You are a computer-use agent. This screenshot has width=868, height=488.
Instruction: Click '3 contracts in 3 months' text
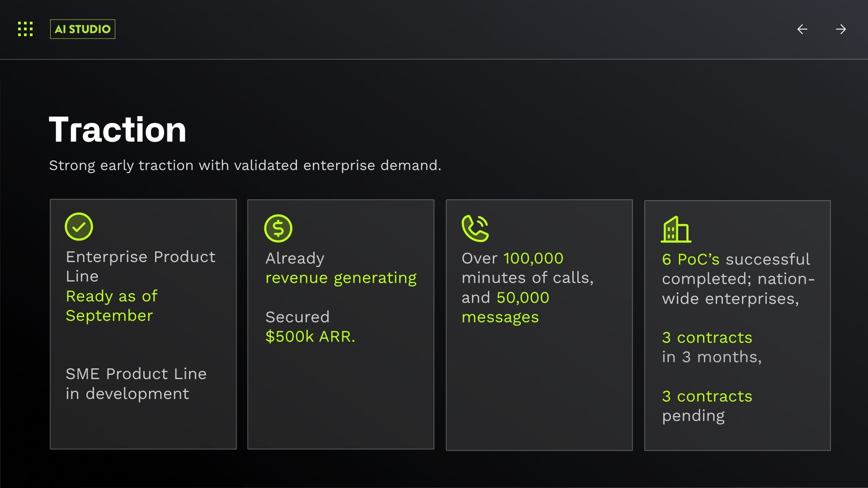click(711, 347)
